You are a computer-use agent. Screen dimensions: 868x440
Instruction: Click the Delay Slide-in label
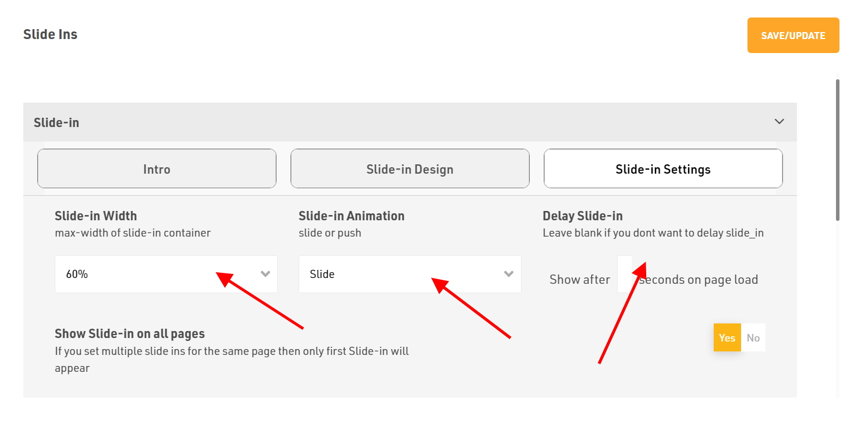pyautogui.click(x=582, y=216)
